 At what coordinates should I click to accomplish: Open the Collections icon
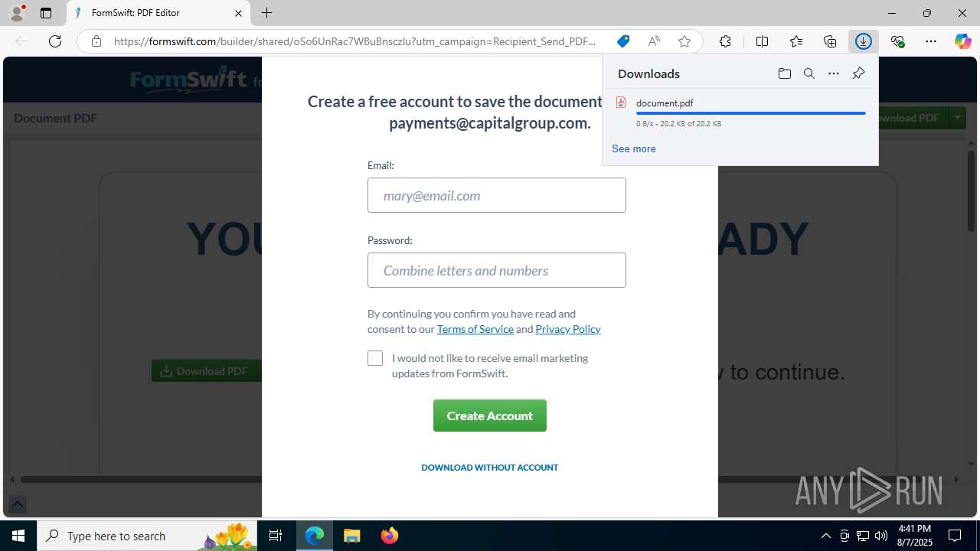[830, 41]
